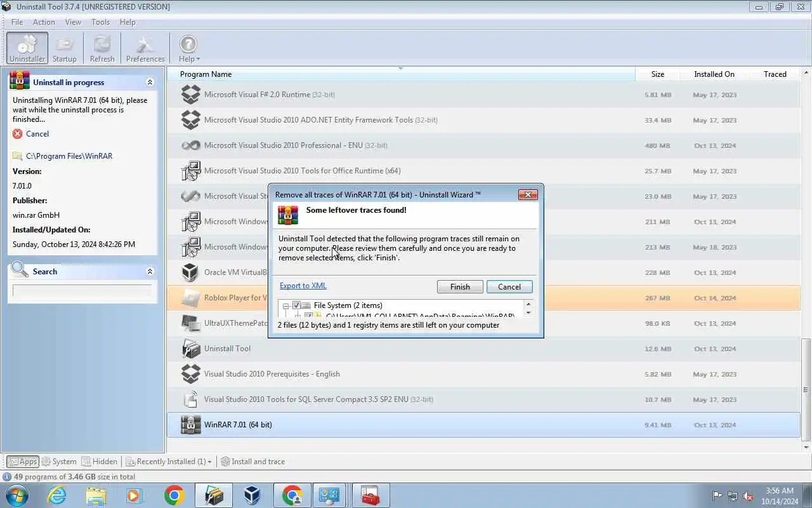Click the UltraUXThemePatcher program icon
Viewport: 812px width, 508px height.
[x=190, y=323]
